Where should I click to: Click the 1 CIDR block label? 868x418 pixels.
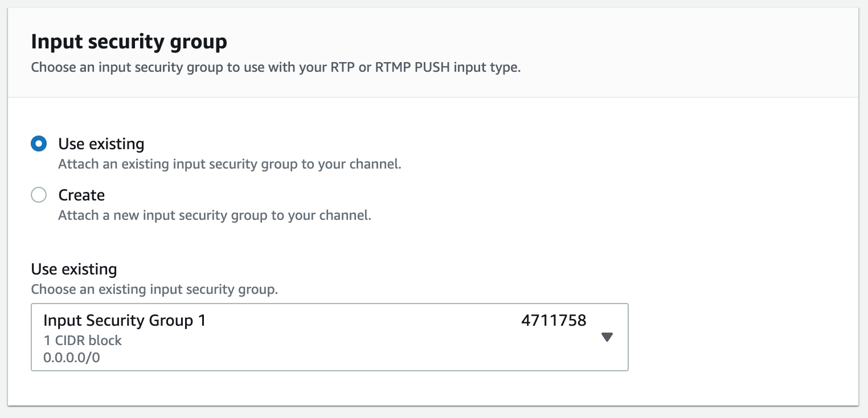(82, 340)
